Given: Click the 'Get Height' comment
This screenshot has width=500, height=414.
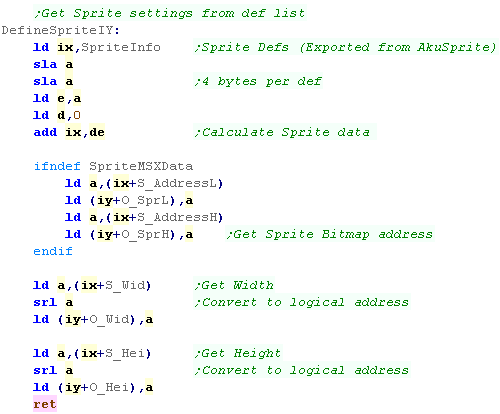Looking at the screenshot, I should pos(238,353).
